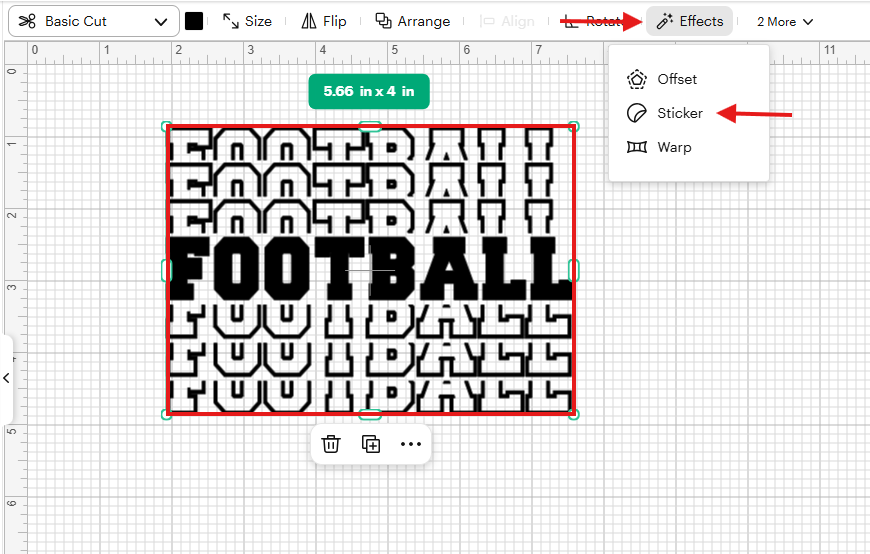Open the Flip options

click(x=323, y=22)
